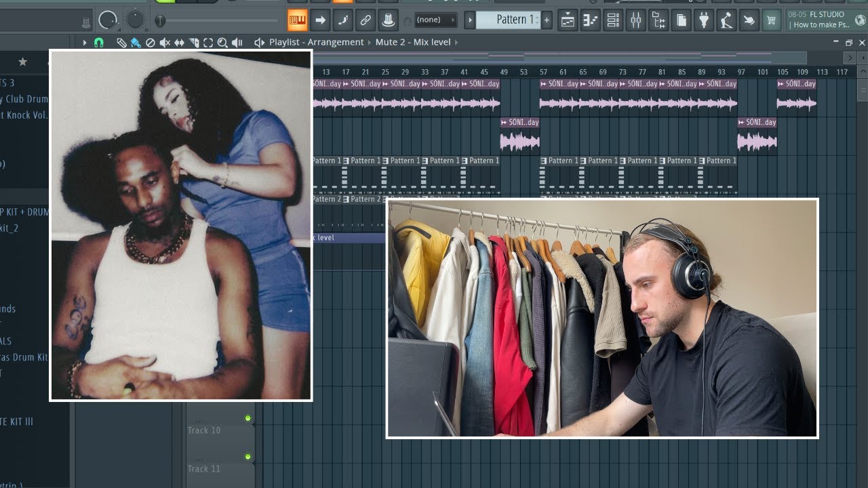Screen dimensions: 868x488
Task: Toggle the magnet snap icon in Playlist
Action: click(99, 42)
